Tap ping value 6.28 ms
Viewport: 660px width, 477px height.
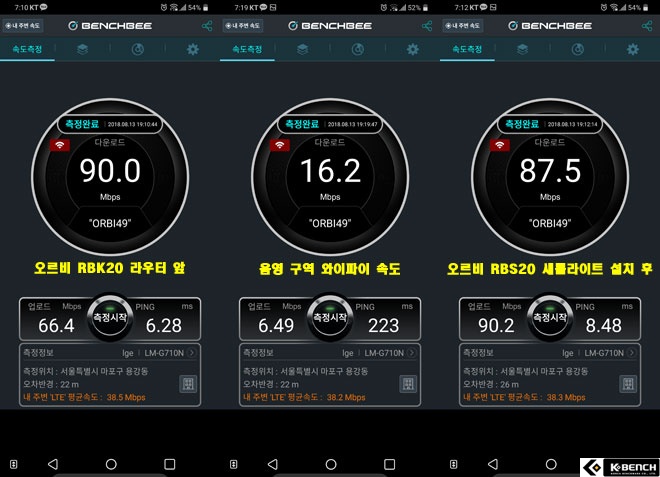point(164,325)
